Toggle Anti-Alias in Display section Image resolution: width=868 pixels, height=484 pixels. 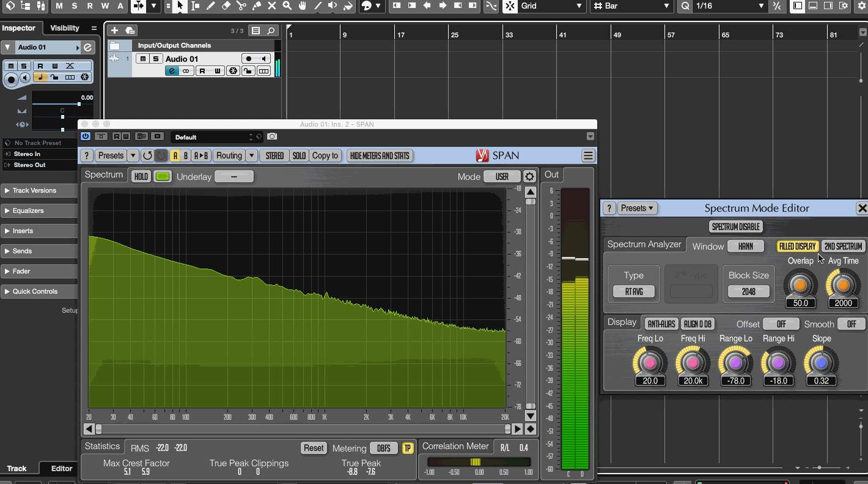[661, 324]
